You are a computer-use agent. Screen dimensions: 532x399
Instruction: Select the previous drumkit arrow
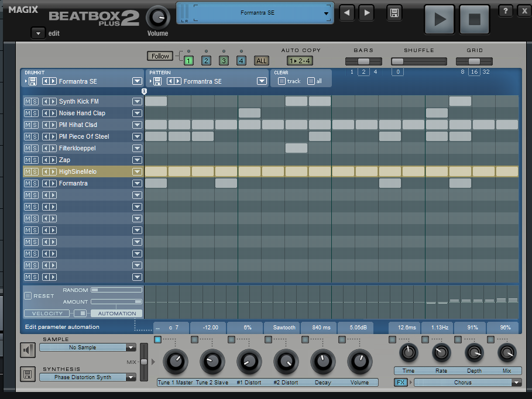(x=46, y=81)
